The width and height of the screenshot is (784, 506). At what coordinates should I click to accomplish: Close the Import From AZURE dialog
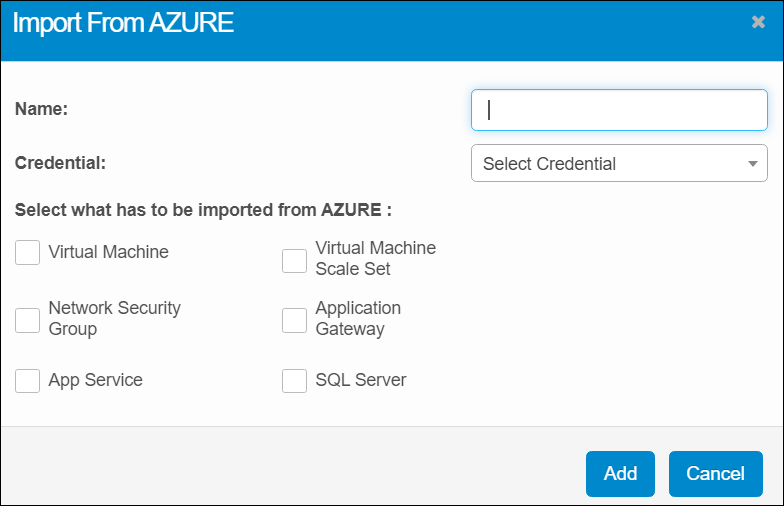(x=758, y=22)
